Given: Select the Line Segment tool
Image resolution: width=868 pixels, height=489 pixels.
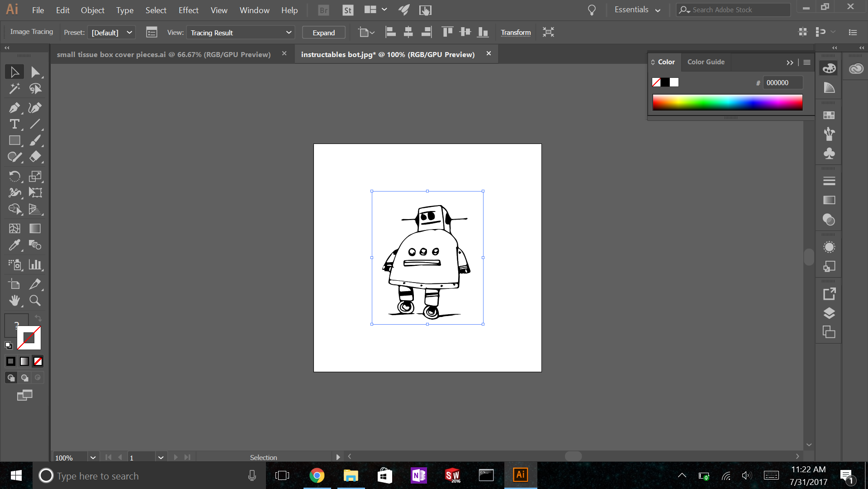Looking at the screenshot, I should [35, 124].
